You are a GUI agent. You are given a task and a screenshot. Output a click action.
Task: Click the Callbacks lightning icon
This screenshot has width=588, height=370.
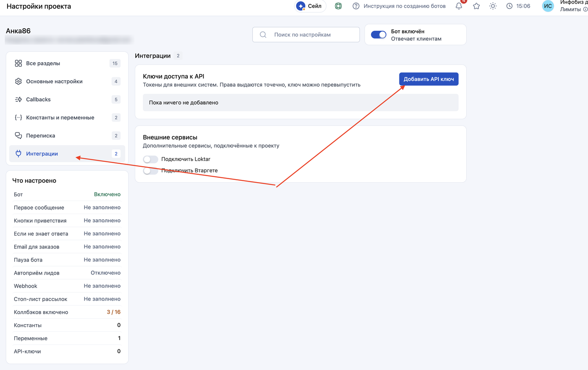(18, 99)
